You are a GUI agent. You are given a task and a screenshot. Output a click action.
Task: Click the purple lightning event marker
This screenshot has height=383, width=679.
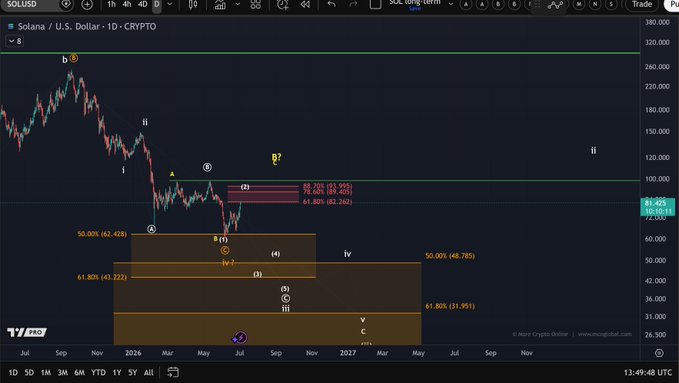click(239, 338)
